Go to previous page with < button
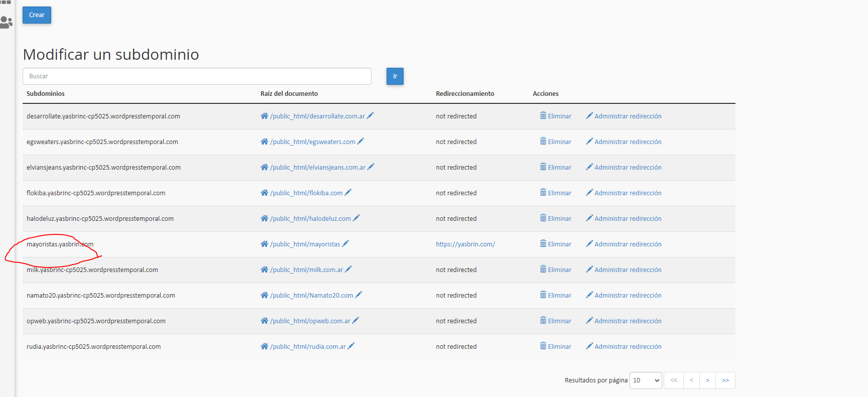This screenshot has width=868, height=397. (691, 380)
